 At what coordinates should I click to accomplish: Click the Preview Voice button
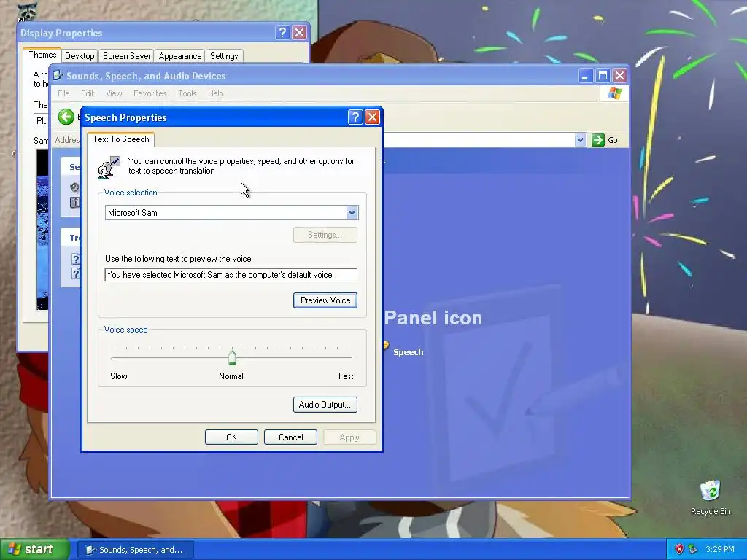click(x=325, y=300)
